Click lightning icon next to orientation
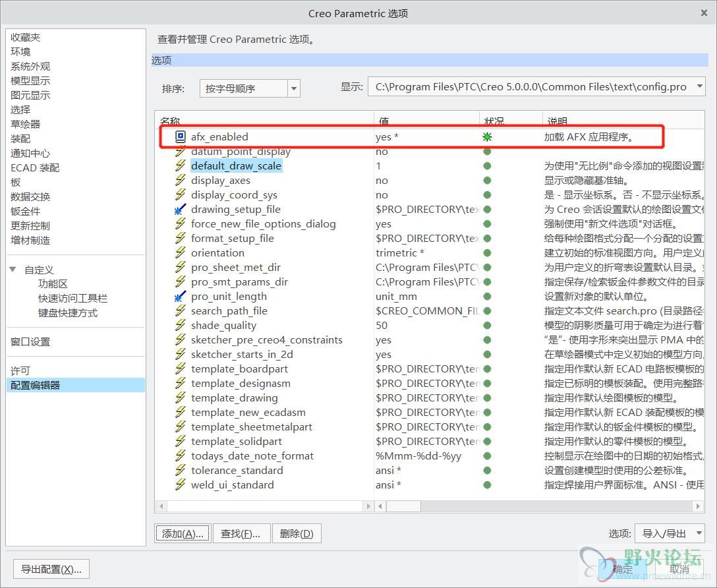 point(180,253)
